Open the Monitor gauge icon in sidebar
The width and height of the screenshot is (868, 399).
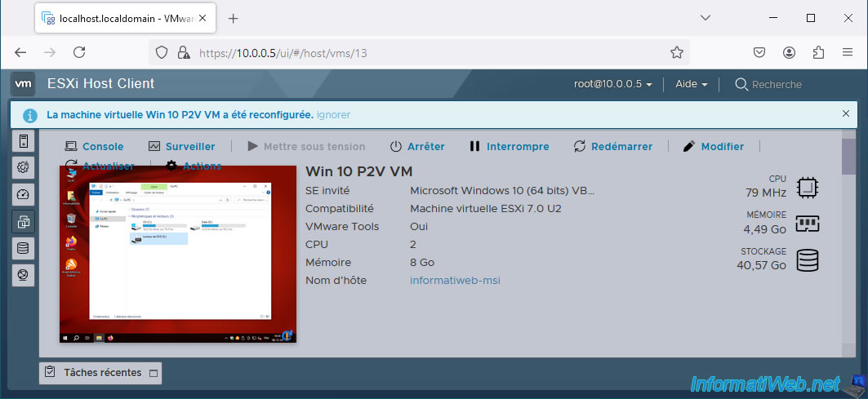[x=23, y=195]
